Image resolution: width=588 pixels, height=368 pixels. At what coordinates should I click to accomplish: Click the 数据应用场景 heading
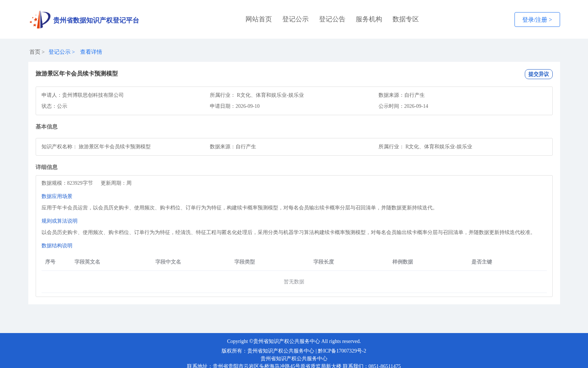(57, 196)
